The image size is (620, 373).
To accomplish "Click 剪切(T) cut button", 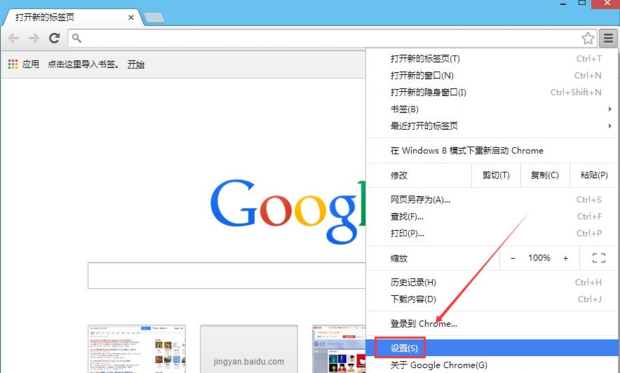I will pyautogui.click(x=496, y=175).
